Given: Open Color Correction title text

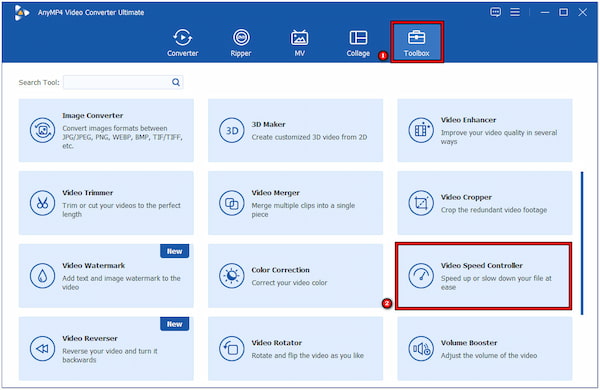Looking at the screenshot, I should click(280, 270).
